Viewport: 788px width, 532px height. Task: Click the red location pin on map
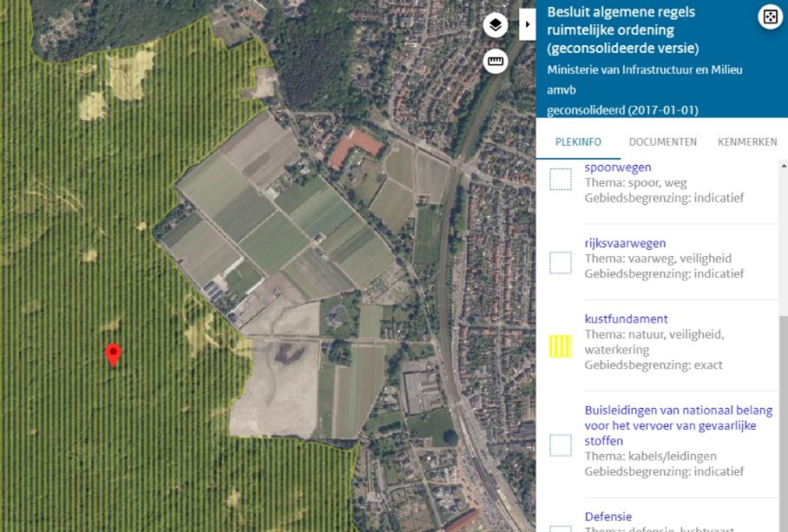[x=113, y=354]
